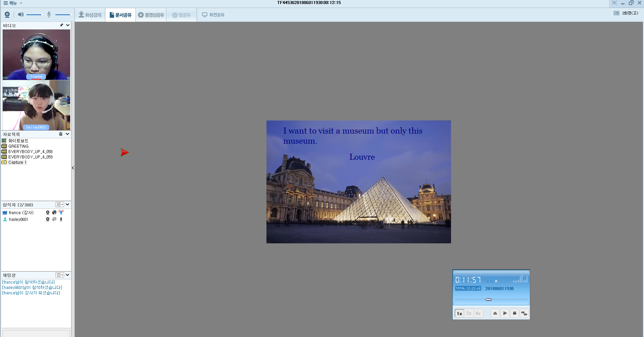Screen dimensions: 644x337
Task: Collapse the 비디오 panel chevron
Action: pos(68,25)
